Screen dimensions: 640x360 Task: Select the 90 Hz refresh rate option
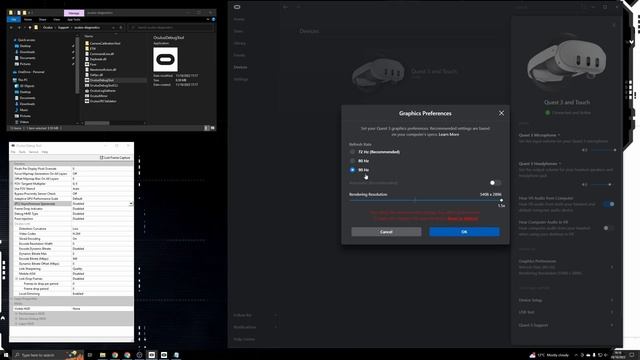click(x=352, y=170)
